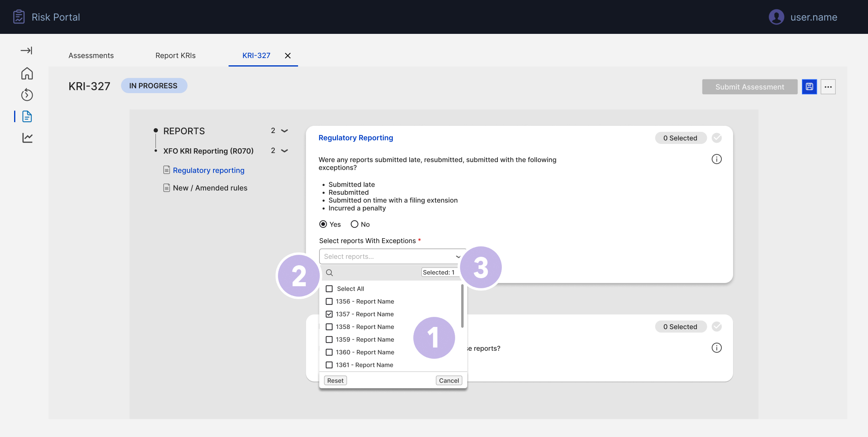Switch to the Assessments tab
Image resolution: width=868 pixels, height=437 pixels.
[x=91, y=56]
